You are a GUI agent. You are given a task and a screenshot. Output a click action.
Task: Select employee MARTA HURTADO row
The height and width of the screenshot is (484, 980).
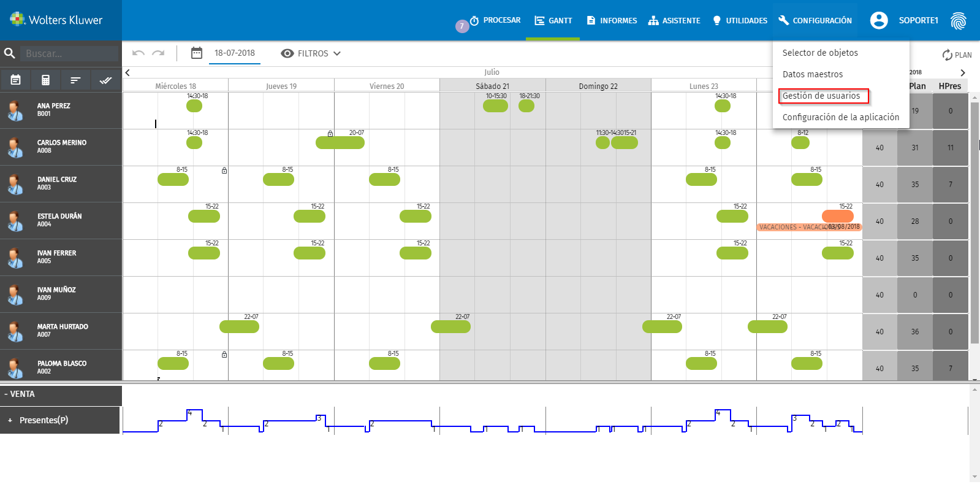[x=61, y=331]
